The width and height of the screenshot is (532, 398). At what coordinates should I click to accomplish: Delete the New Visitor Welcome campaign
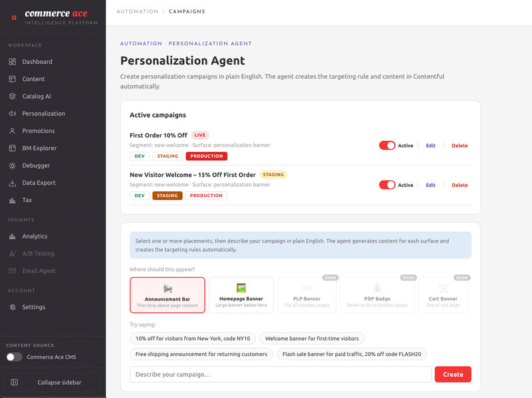(x=460, y=185)
